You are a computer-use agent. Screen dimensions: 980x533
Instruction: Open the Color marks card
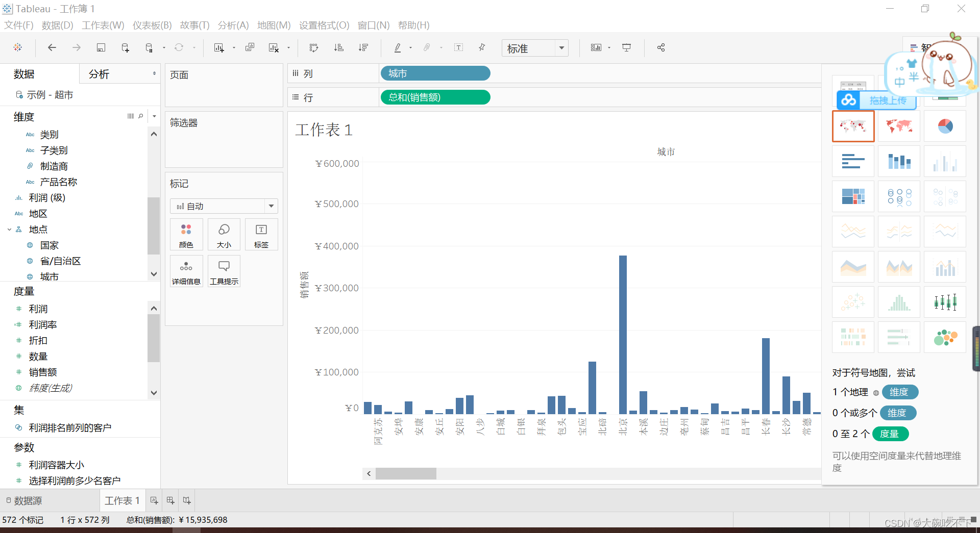(186, 235)
